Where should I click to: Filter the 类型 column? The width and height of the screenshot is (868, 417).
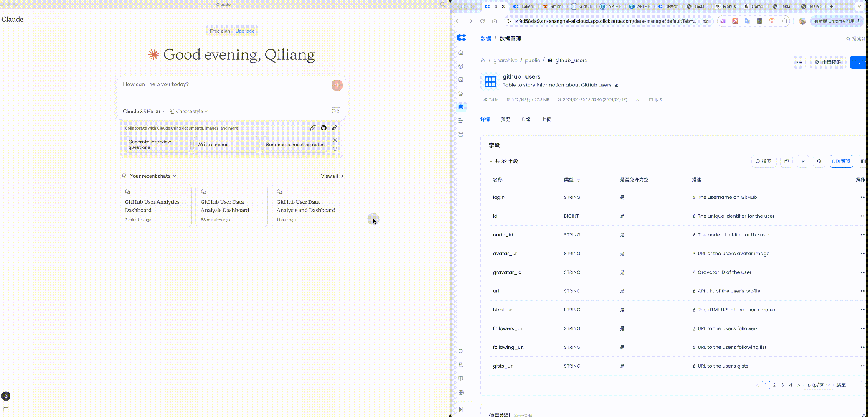click(578, 180)
